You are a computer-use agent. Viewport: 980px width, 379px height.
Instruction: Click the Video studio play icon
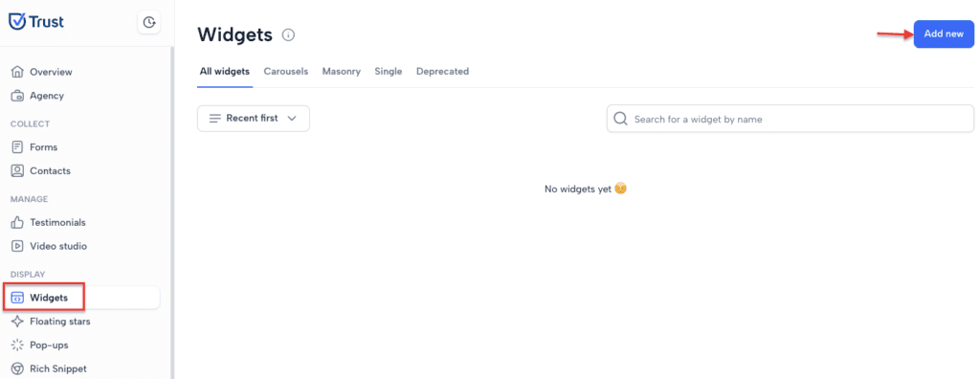coord(17,246)
